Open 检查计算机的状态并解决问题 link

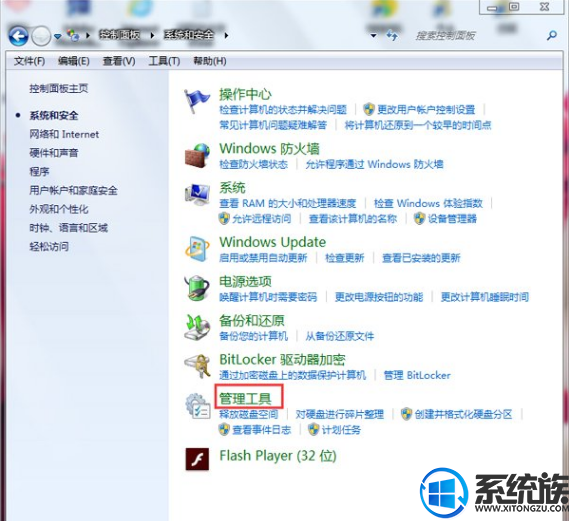point(283,110)
